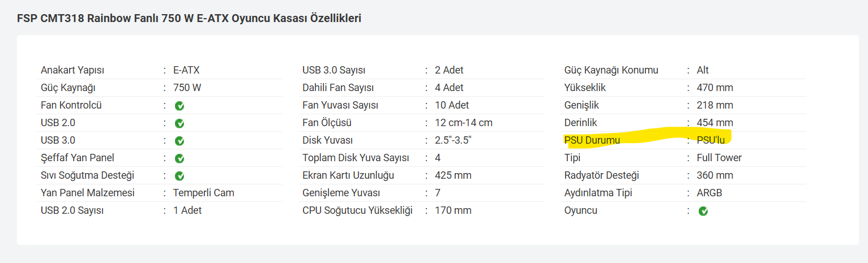Viewport: 868px width, 263px height.
Task: Click the Güç Kaynağı 750 W value
Action: (187, 88)
